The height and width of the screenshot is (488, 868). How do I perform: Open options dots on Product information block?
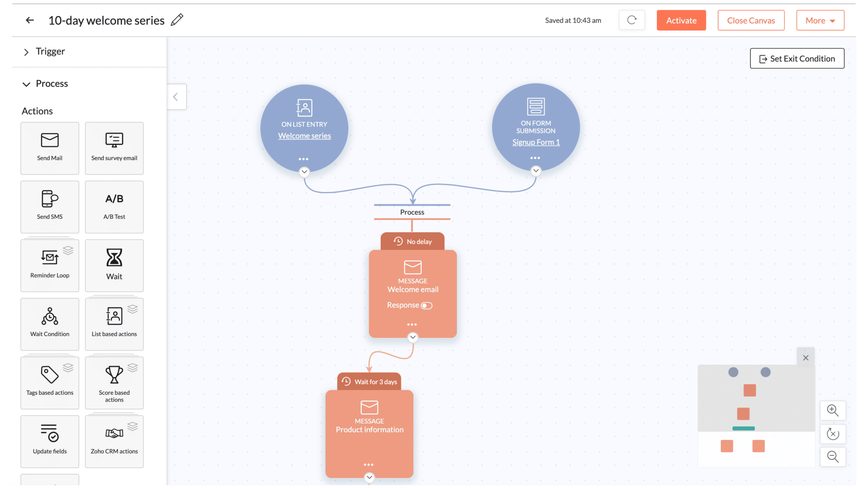click(368, 465)
